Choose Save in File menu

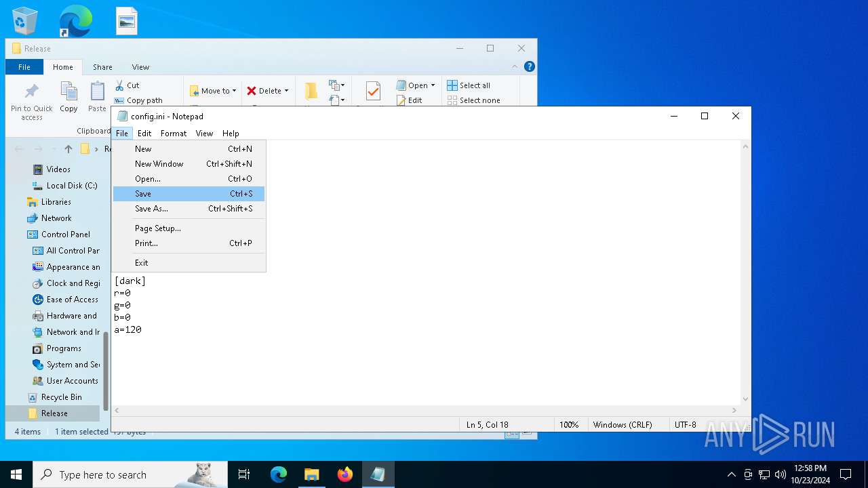pos(189,194)
